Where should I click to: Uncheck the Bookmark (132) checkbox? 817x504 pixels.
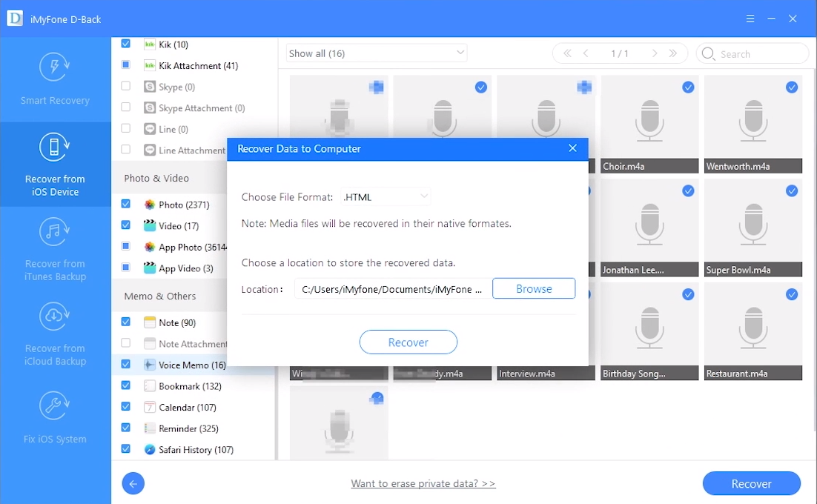pos(125,385)
